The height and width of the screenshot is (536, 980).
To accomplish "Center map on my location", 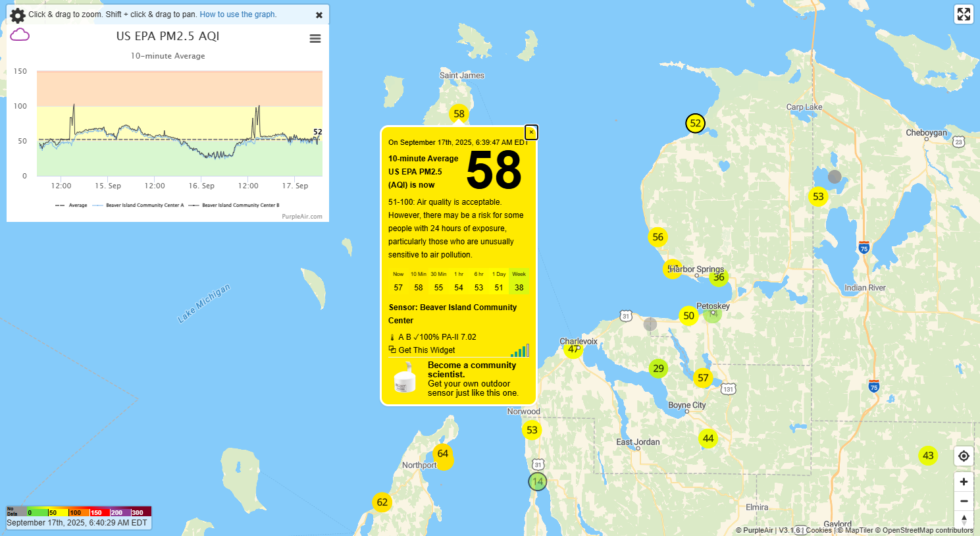I will coord(964,456).
